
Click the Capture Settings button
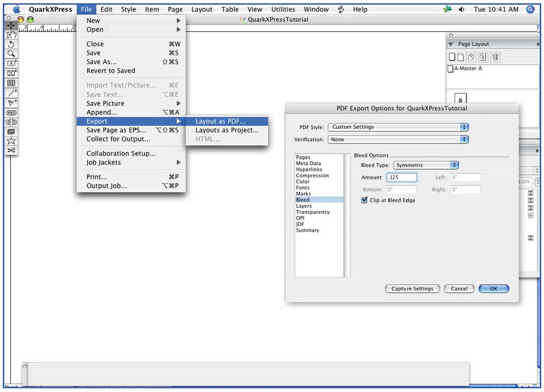[412, 288]
